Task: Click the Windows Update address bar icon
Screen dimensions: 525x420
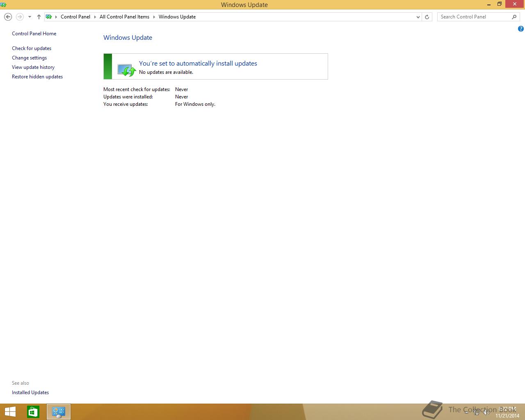Action: [x=49, y=17]
